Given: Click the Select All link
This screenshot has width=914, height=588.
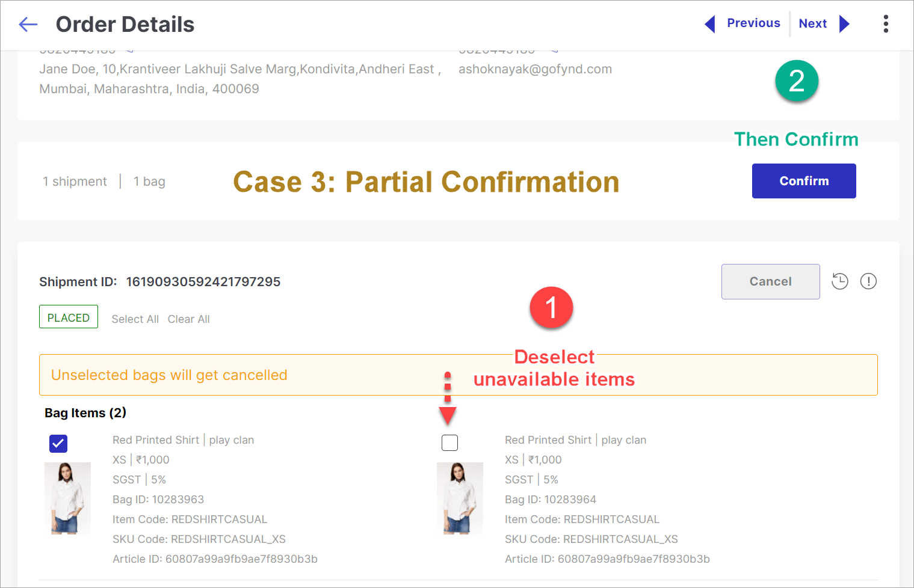Looking at the screenshot, I should coord(135,319).
